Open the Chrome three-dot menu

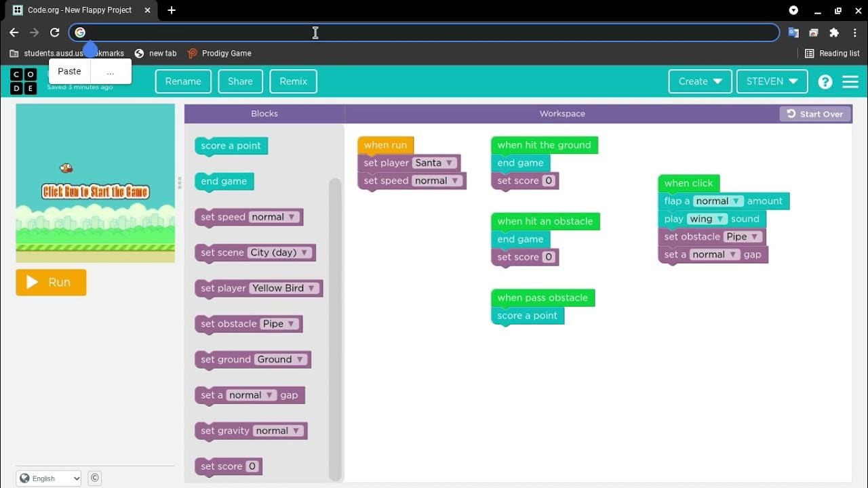pyautogui.click(x=854, y=33)
